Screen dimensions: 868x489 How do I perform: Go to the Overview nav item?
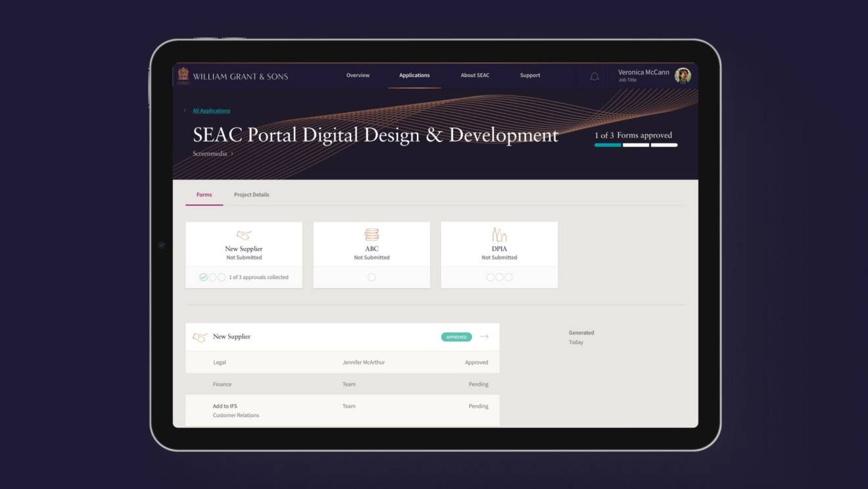point(358,76)
